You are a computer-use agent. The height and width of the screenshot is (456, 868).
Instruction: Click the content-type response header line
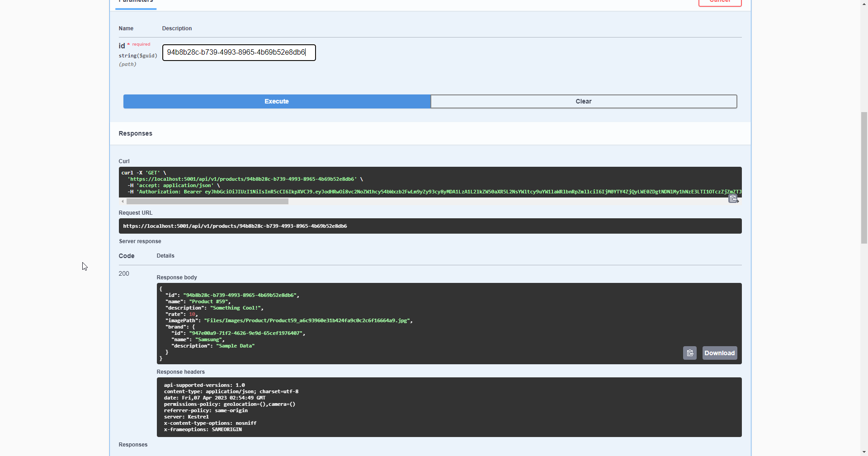pyautogui.click(x=231, y=391)
